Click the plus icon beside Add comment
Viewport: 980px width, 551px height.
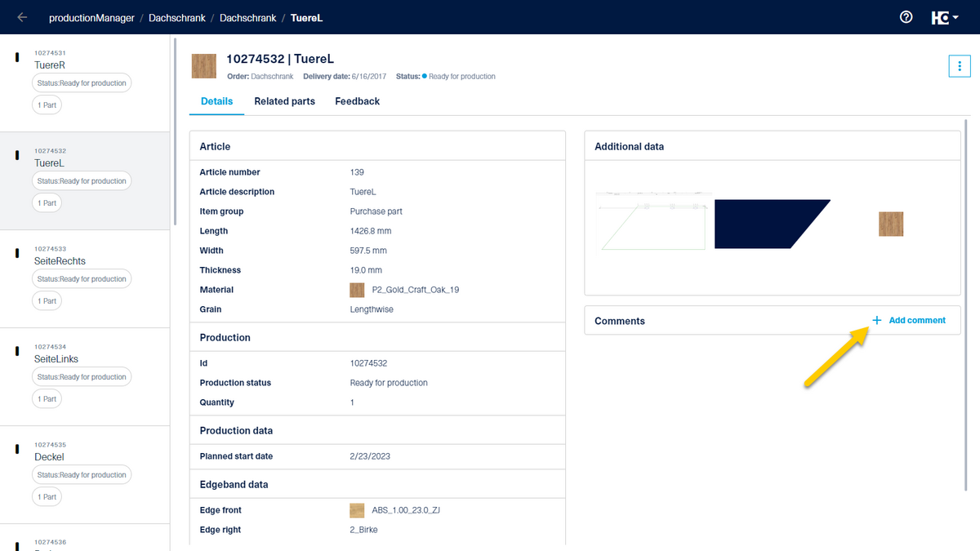click(x=877, y=320)
